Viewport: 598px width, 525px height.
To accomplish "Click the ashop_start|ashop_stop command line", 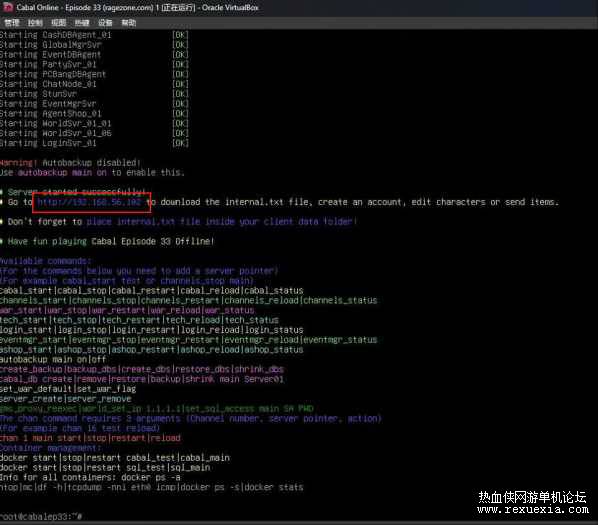I will (151, 350).
